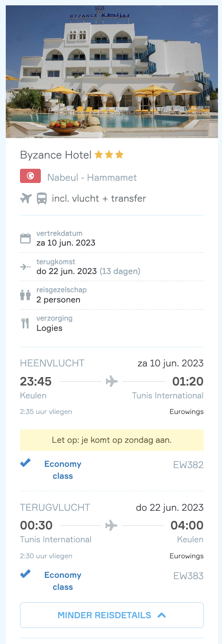222x644 pixels.
Task: Open the Byzance Hotel pool photo
Action: (x=112, y=72)
